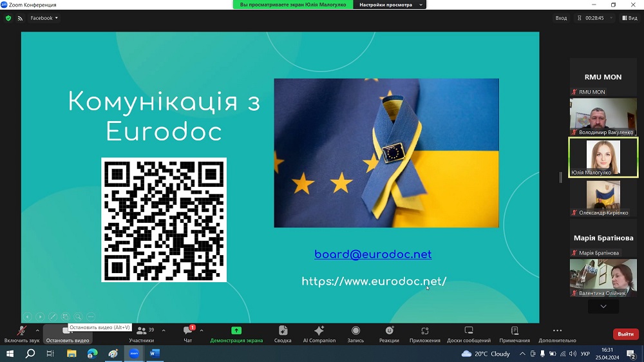This screenshot has height=362, width=644.
Task: Toggle camera with Остановить видео
Action: coord(67,330)
